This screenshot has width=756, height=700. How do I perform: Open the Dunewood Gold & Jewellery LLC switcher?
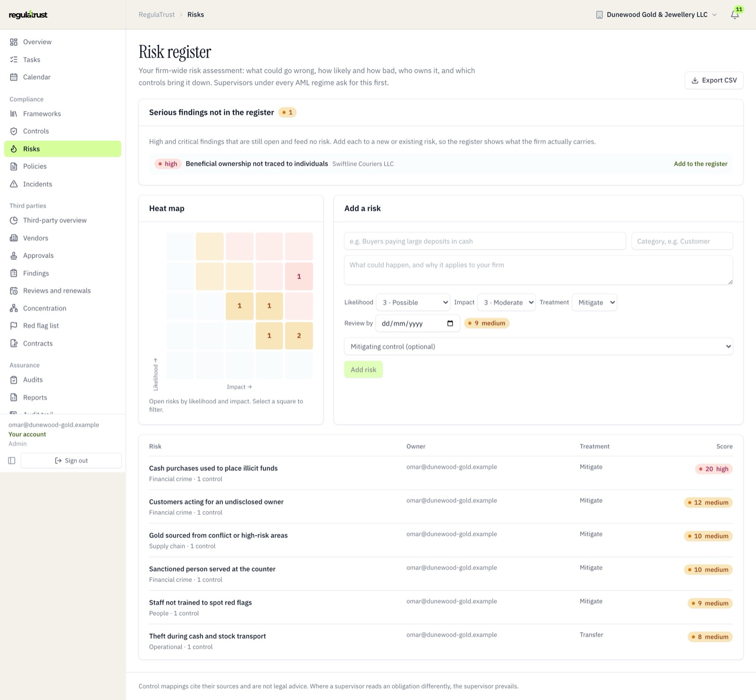[656, 15]
